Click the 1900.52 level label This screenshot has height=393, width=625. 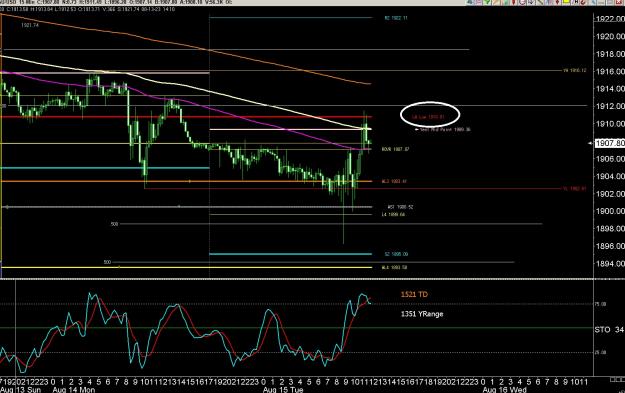401,207
